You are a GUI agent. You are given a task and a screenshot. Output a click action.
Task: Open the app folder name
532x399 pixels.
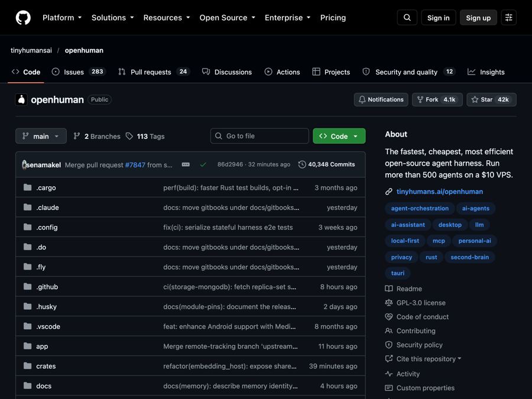[x=42, y=346]
